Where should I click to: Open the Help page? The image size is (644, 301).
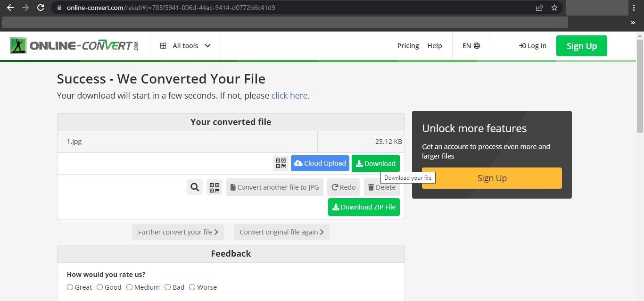pyautogui.click(x=435, y=45)
